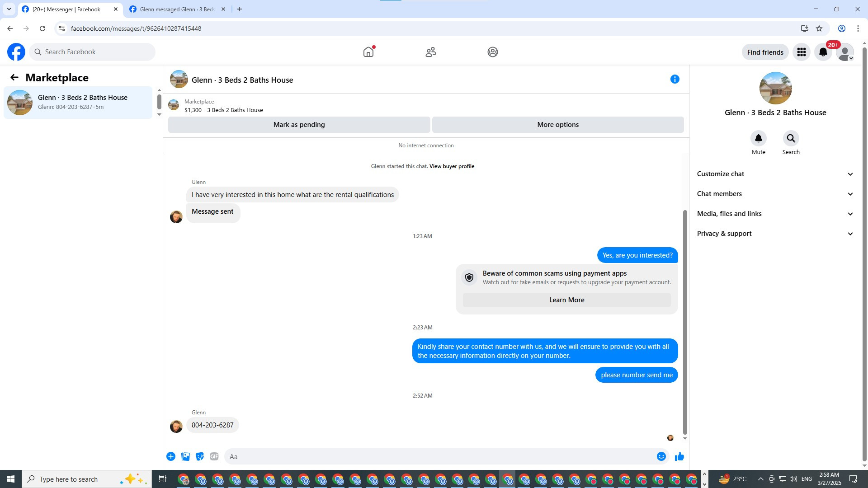
Task: Send a thumbs up like
Action: pyautogui.click(x=679, y=456)
